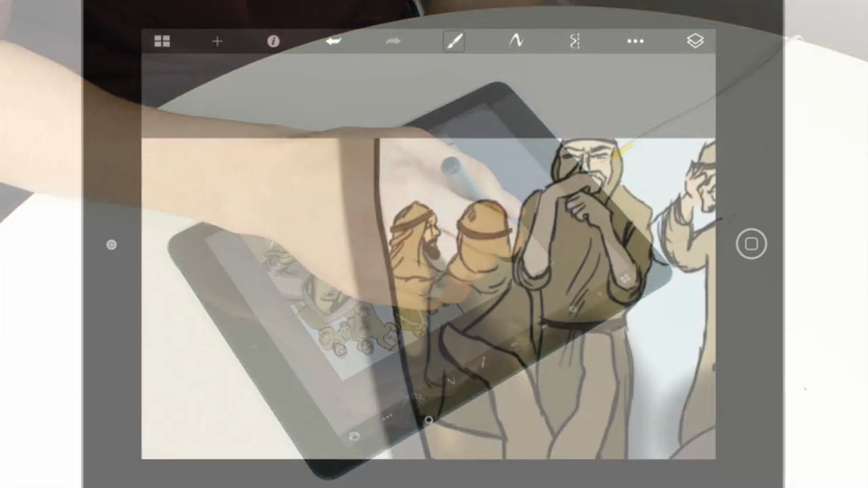Tap faint layers icon on filmed tablet
The width and height of the screenshot is (868, 488).
(x=354, y=436)
